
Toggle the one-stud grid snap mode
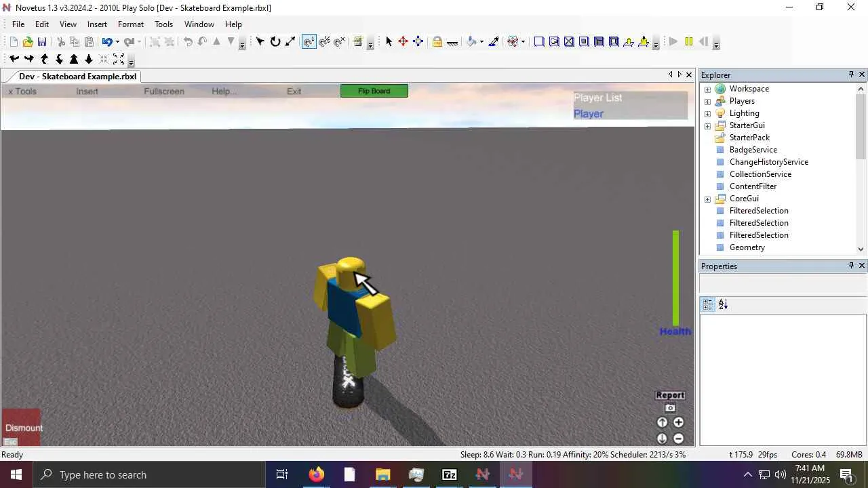(309, 42)
